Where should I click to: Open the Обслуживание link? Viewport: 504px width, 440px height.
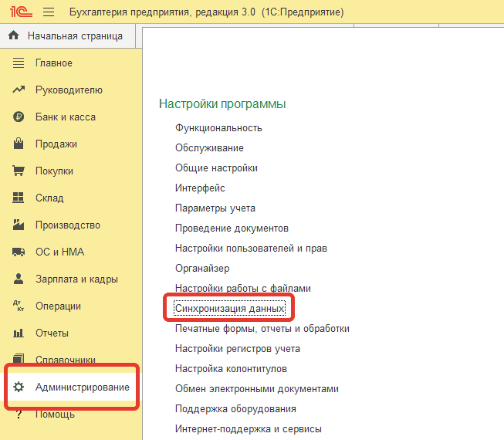tap(209, 148)
